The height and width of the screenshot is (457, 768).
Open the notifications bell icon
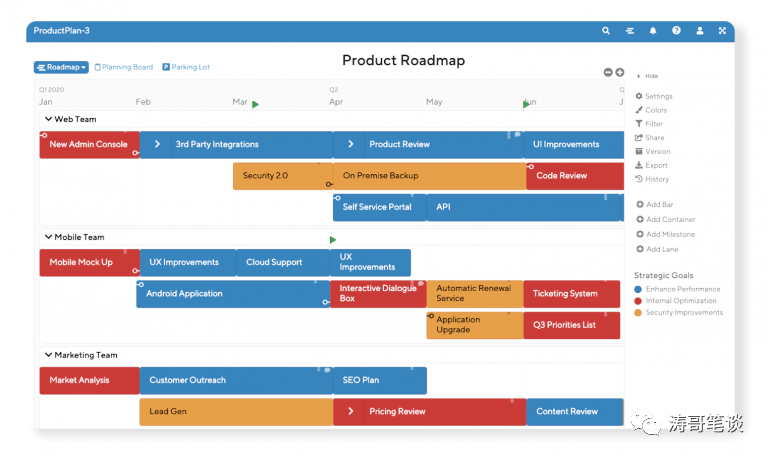(x=653, y=31)
